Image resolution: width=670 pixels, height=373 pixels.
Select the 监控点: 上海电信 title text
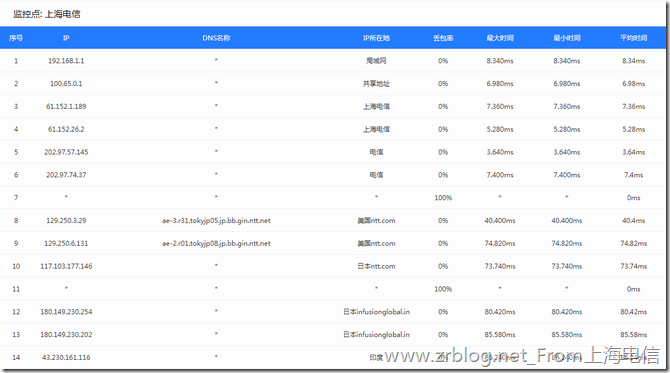click(47, 14)
